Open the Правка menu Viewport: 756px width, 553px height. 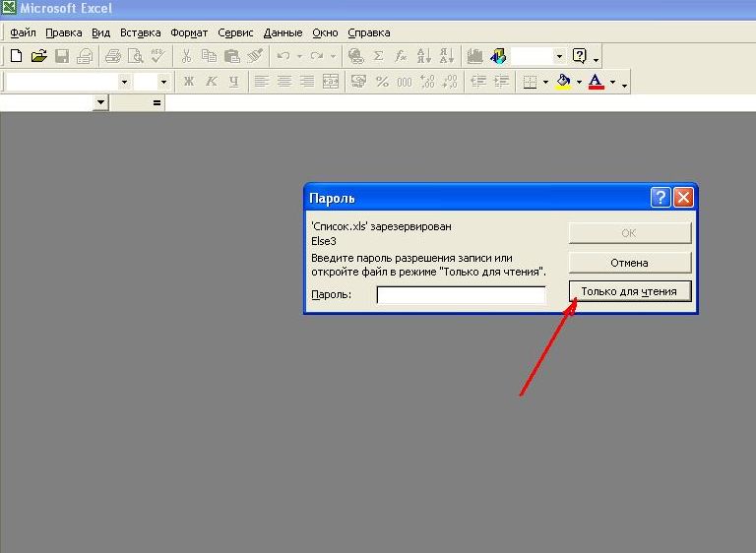pos(64,32)
